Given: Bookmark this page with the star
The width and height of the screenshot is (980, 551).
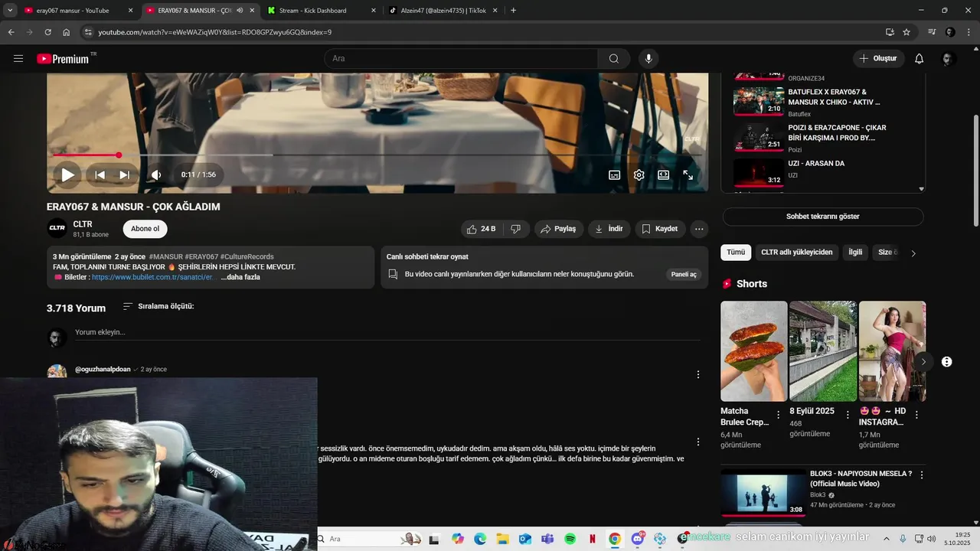Looking at the screenshot, I should pyautogui.click(x=906, y=32).
